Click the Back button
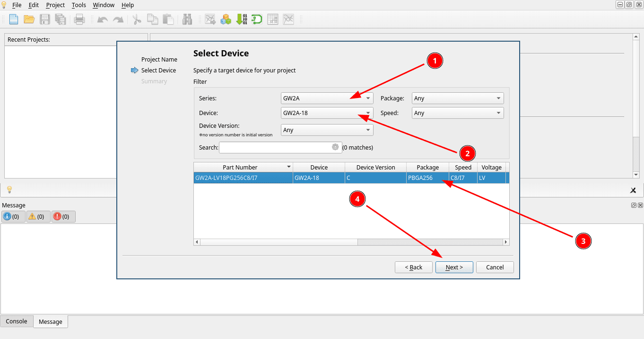The image size is (644, 339). coord(414,267)
